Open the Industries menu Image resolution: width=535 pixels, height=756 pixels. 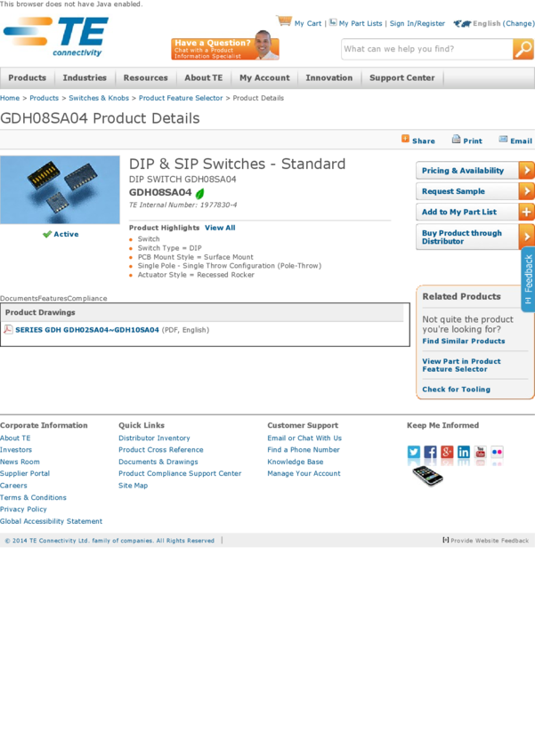click(x=85, y=77)
